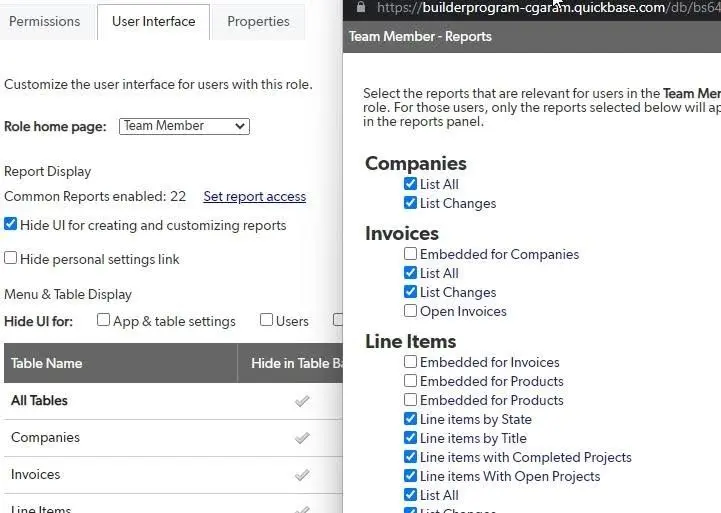Click the Companies section heading

(x=416, y=164)
